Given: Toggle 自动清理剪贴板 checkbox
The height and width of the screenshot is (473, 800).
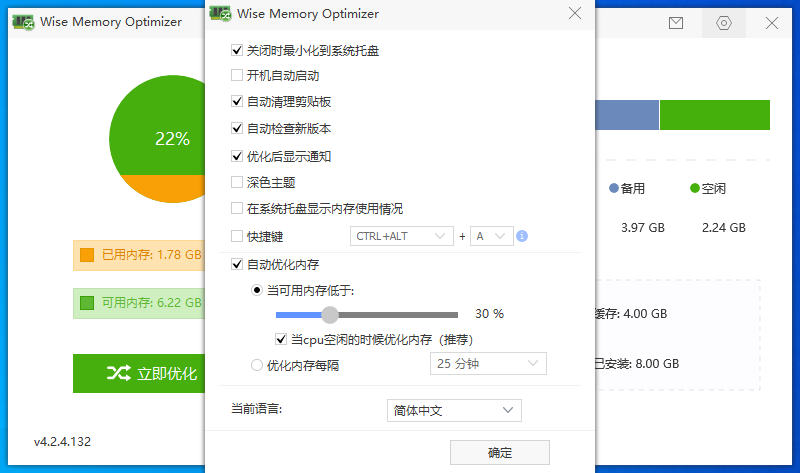Looking at the screenshot, I should point(237,101).
